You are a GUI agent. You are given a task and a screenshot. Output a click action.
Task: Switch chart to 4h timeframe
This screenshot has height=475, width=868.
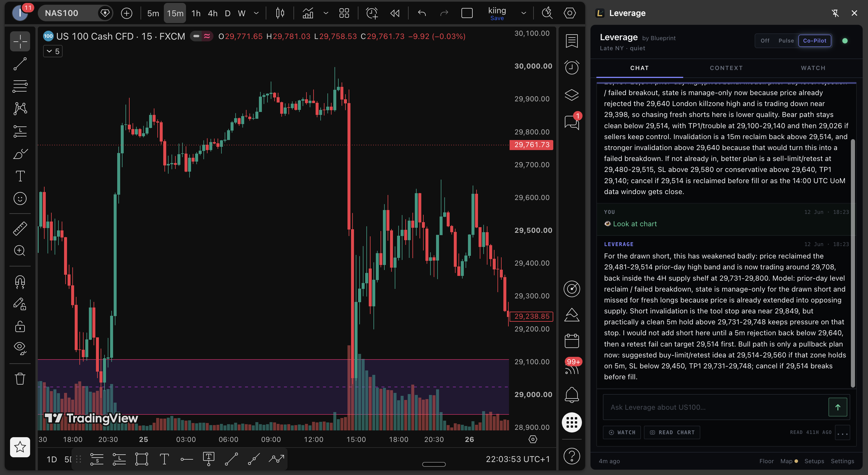pyautogui.click(x=213, y=14)
